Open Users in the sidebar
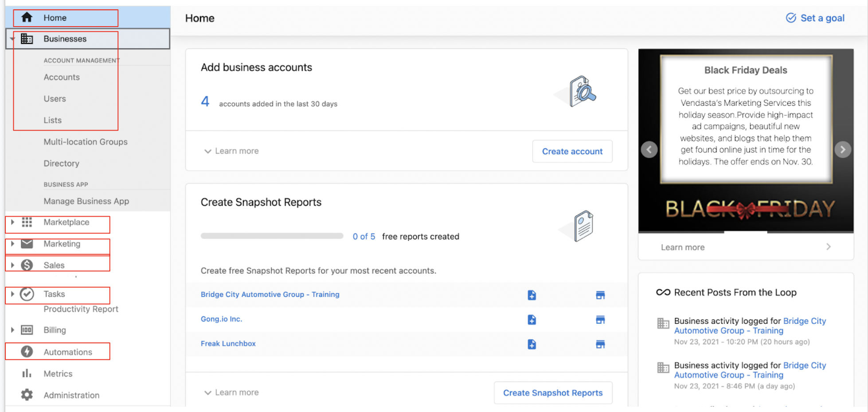The height and width of the screenshot is (412, 868). coord(55,99)
